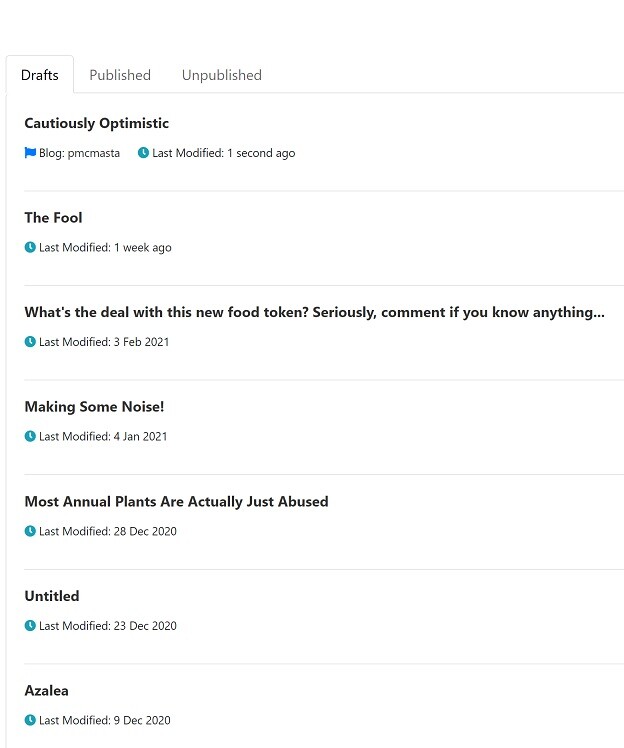Open the Cautiously Optimistic draft
The width and height of the screenshot is (624, 748).
pos(96,123)
